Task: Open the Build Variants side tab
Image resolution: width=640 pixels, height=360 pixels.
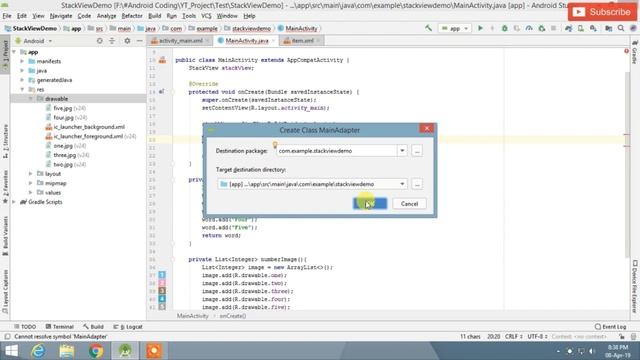Action: (x=5, y=235)
